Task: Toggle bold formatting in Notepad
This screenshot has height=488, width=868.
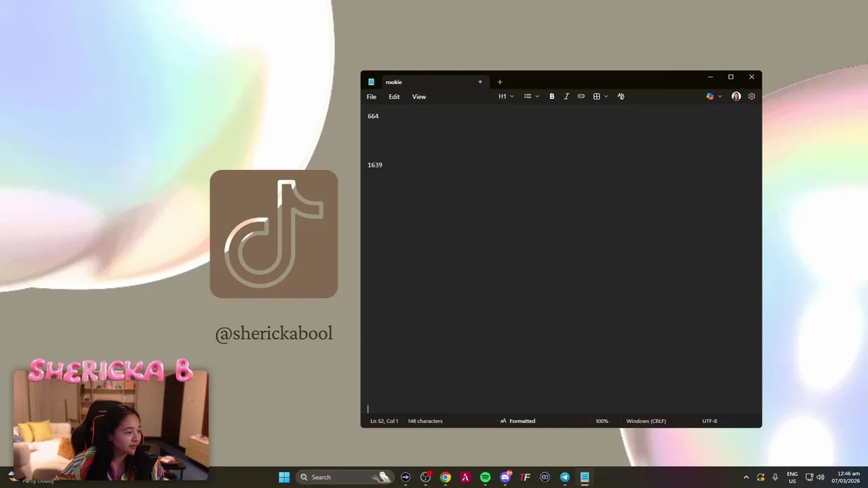Action: [552, 96]
